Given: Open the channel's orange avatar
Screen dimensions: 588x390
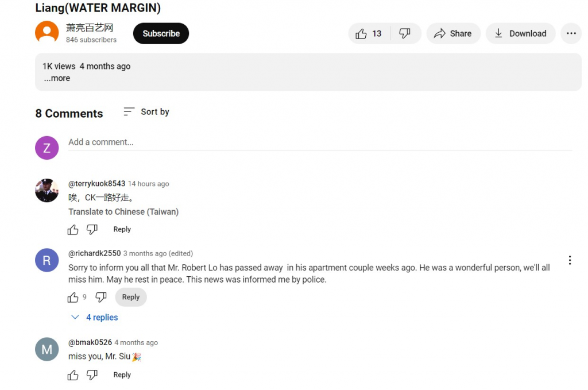Looking at the screenshot, I should click(x=47, y=33).
